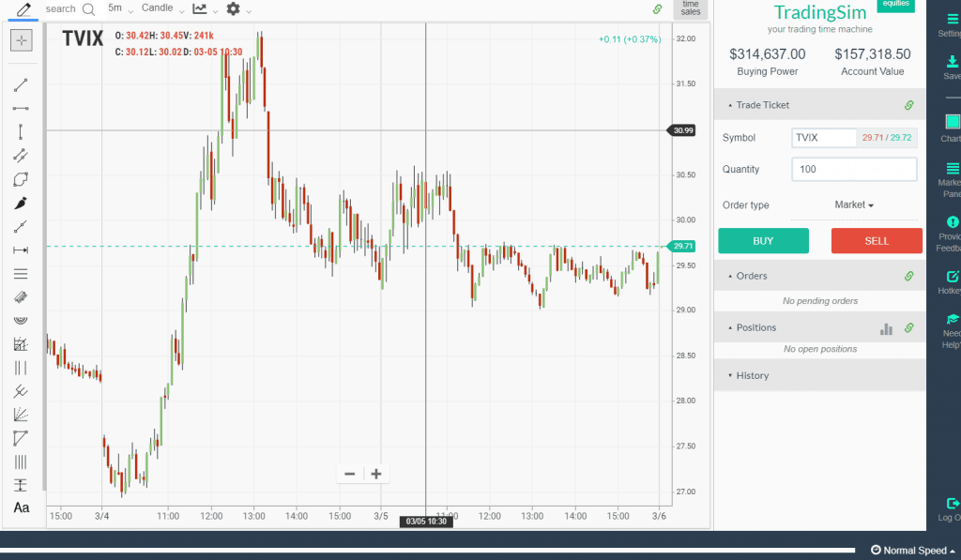Click the green BUY button
The height and width of the screenshot is (560, 961).
point(763,240)
